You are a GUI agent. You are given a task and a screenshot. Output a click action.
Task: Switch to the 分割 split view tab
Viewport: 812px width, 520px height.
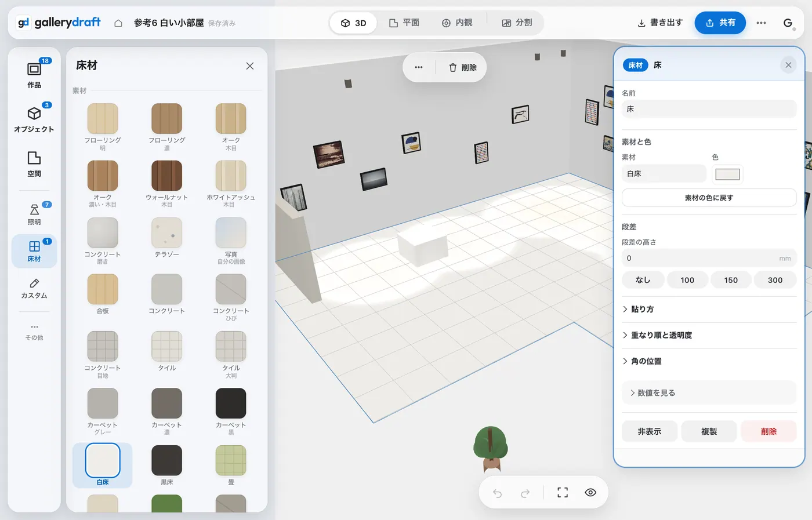pos(517,23)
